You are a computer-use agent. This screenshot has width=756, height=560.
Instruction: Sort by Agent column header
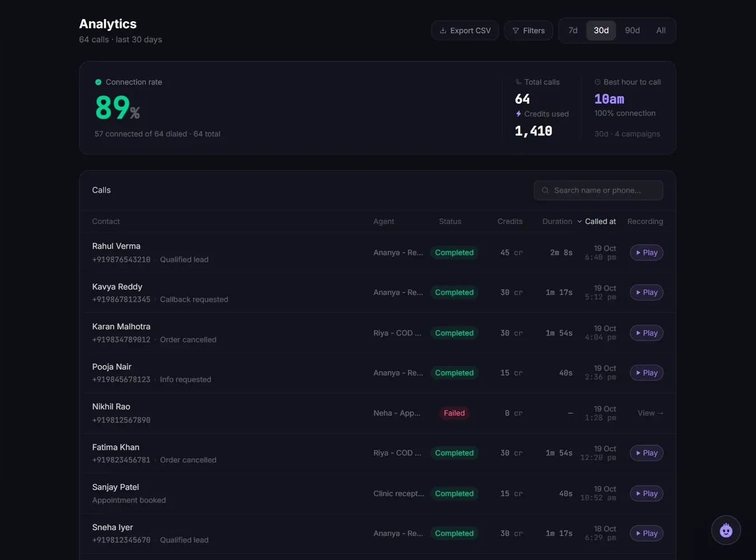384,222
